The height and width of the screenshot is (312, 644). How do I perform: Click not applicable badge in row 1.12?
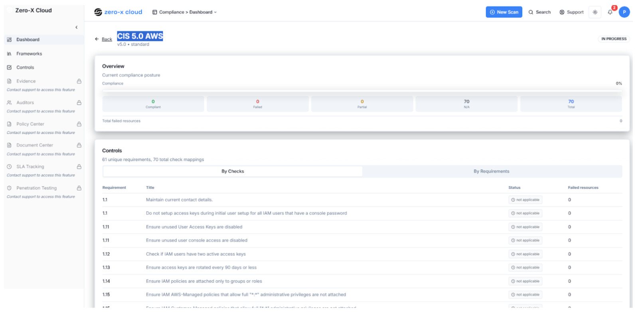click(525, 254)
